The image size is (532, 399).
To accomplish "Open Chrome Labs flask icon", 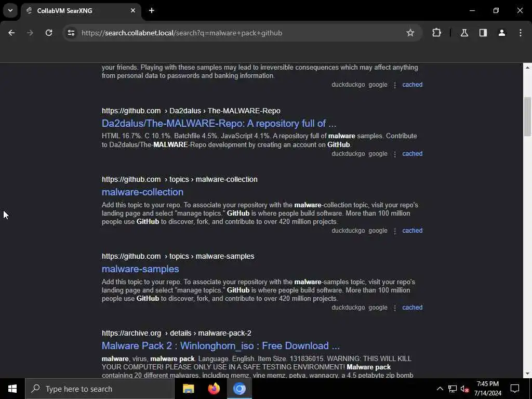I will [x=464, y=33].
